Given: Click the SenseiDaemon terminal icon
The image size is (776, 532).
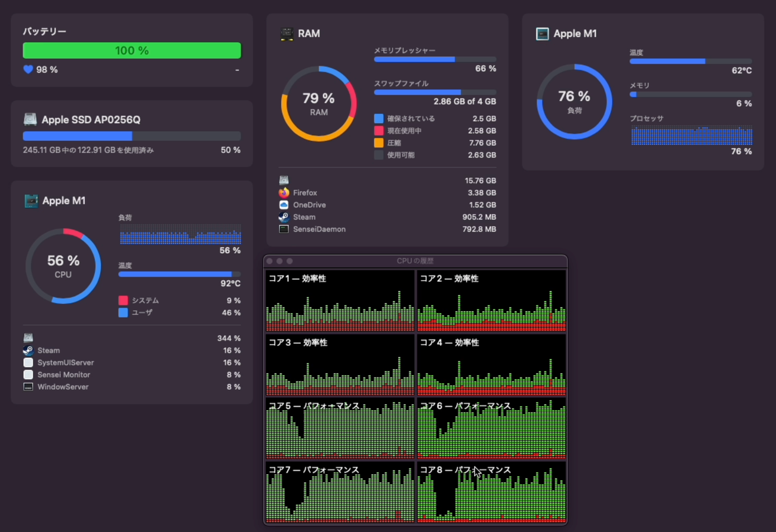Looking at the screenshot, I should click(284, 229).
